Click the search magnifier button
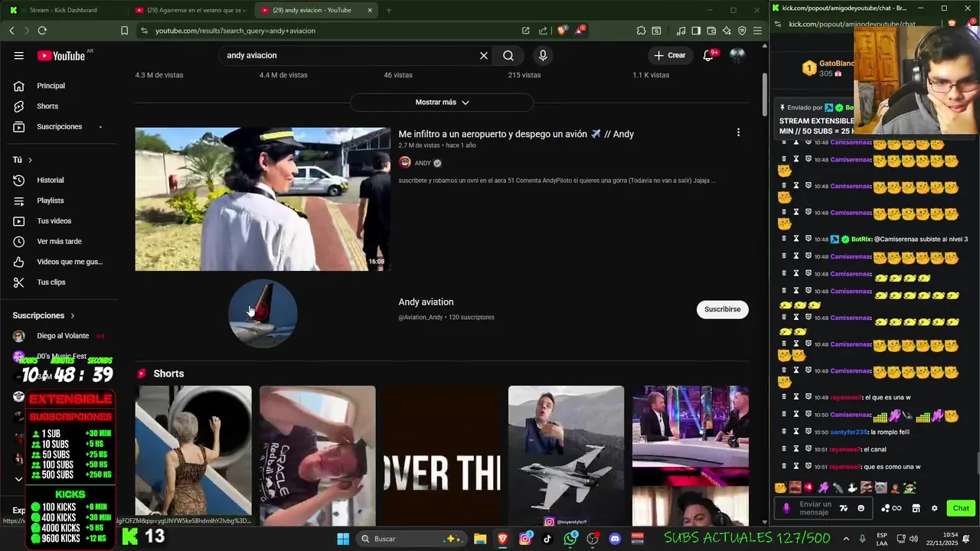The height and width of the screenshot is (551, 980). (508, 55)
